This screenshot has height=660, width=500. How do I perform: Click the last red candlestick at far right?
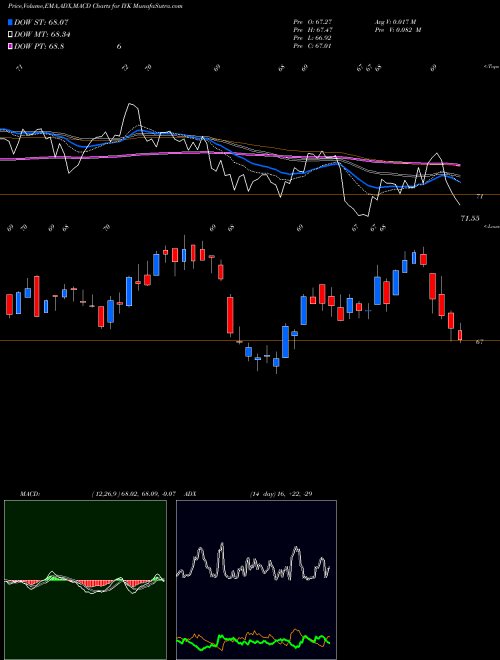[460, 335]
